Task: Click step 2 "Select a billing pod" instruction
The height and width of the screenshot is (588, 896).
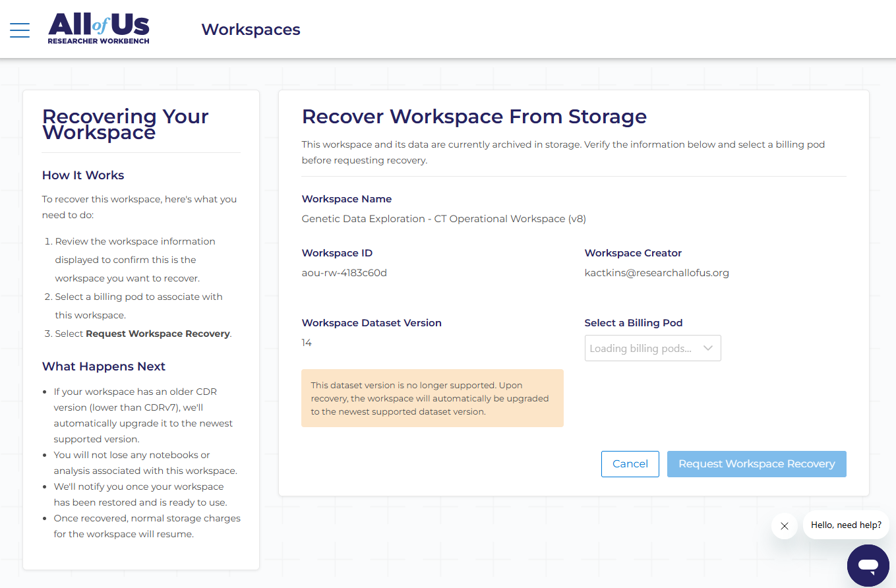Action: pyautogui.click(x=138, y=306)
